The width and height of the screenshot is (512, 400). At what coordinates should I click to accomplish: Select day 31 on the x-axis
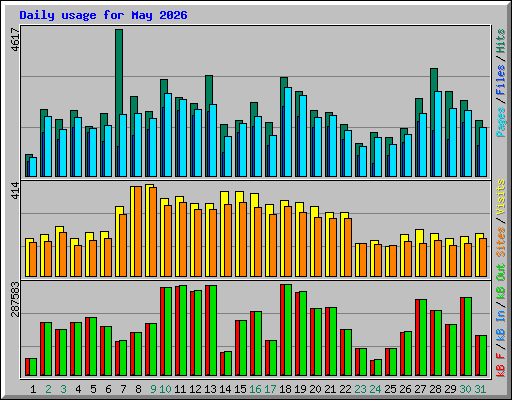point(480,389)
